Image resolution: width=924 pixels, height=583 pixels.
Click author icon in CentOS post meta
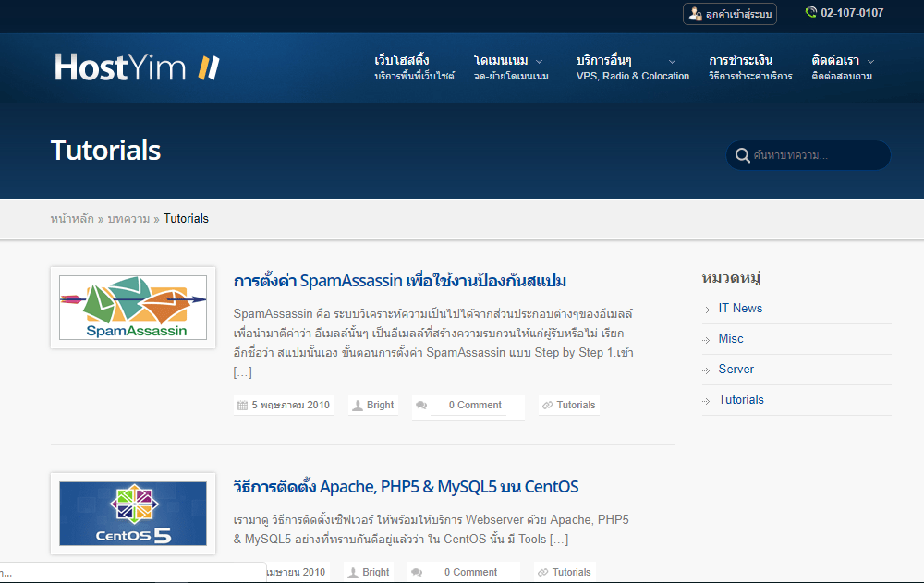(x=353, y=573)
